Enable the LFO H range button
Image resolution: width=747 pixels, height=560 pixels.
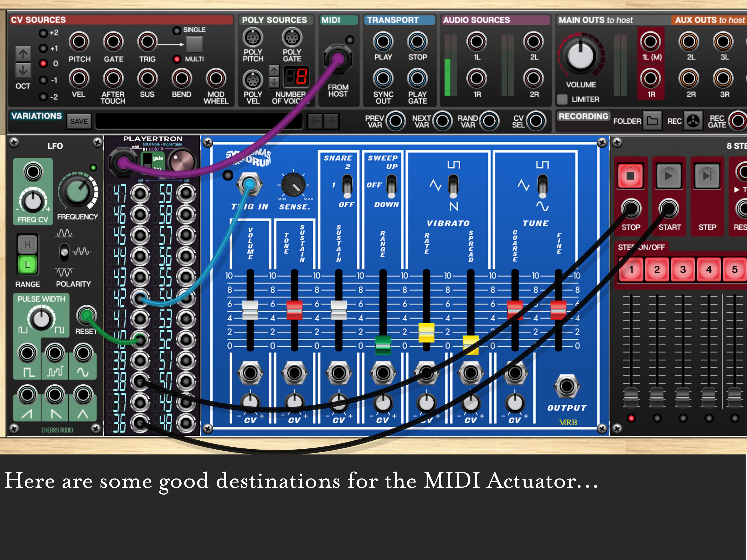pyautogui.click(x=27, y=245)
